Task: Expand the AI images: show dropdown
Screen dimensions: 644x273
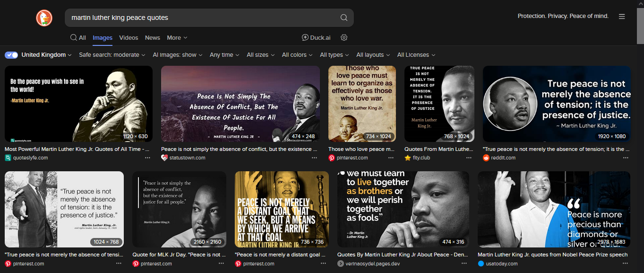Action: [177, 55]
